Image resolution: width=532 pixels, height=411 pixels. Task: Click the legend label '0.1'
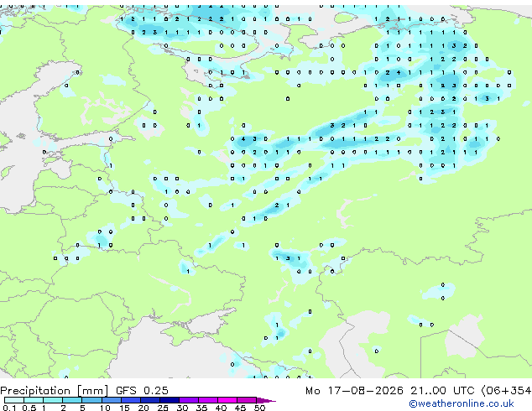pyautogui.click(x=9, y=408)
